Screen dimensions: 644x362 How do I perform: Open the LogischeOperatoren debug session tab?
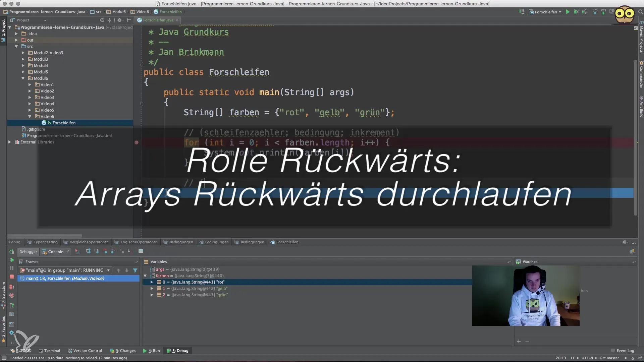click(x=136, y=242)
